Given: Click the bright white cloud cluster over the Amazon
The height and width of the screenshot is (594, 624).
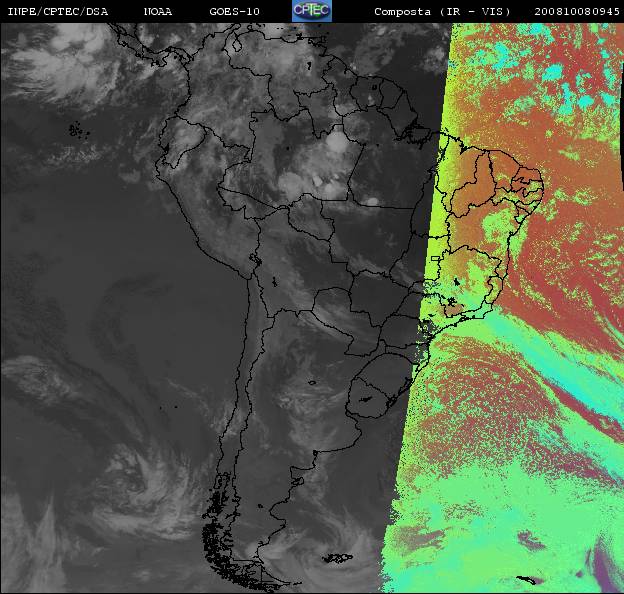Looking at the screenshot, I should pos(337,142).
